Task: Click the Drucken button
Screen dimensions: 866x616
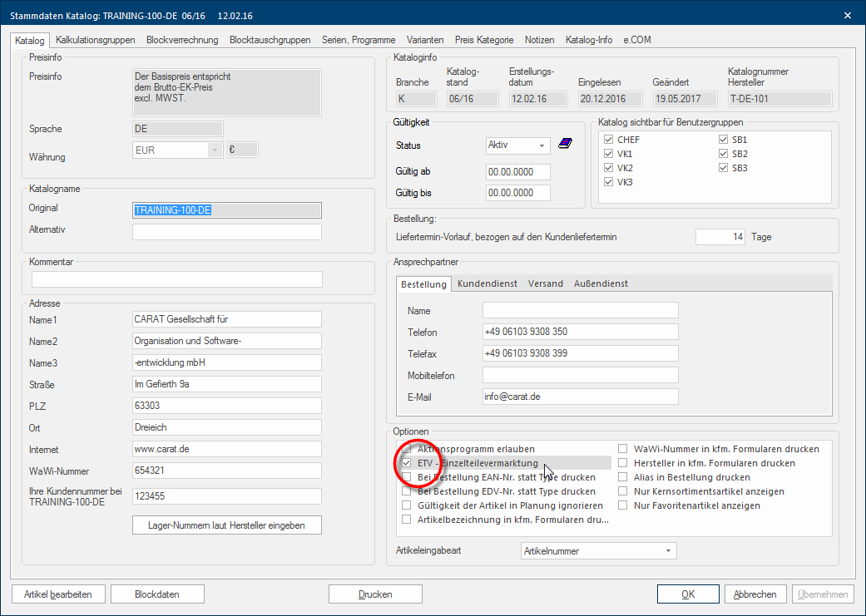Action: tap(375, 594)
